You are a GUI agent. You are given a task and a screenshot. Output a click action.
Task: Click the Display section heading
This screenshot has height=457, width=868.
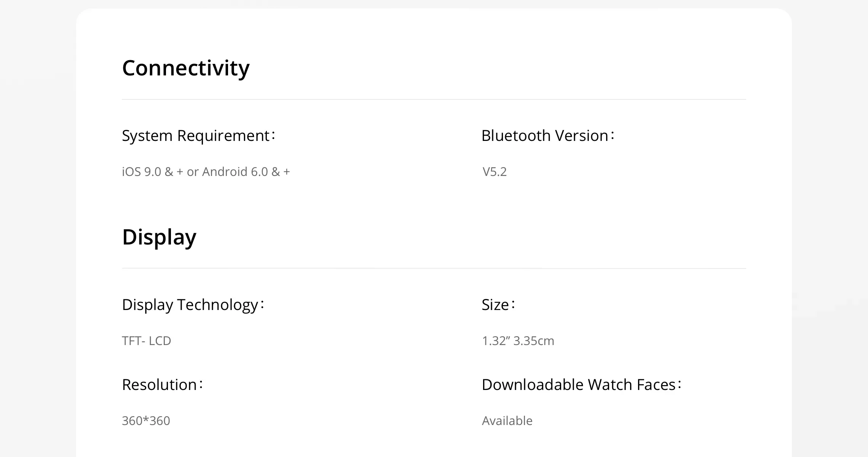pos(159,237)
